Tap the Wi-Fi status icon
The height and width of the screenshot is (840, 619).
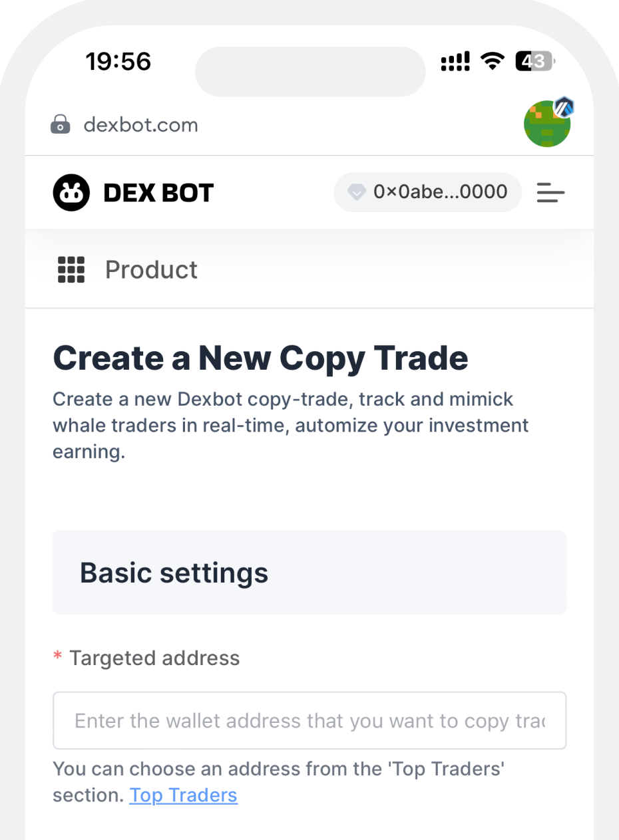click(494, 63)
